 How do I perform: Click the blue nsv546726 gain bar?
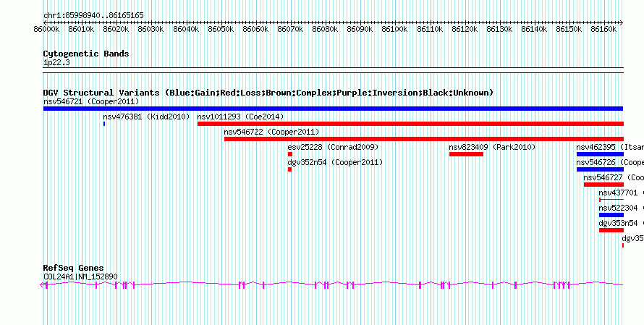pyautogui.click(x=600, y=169)
